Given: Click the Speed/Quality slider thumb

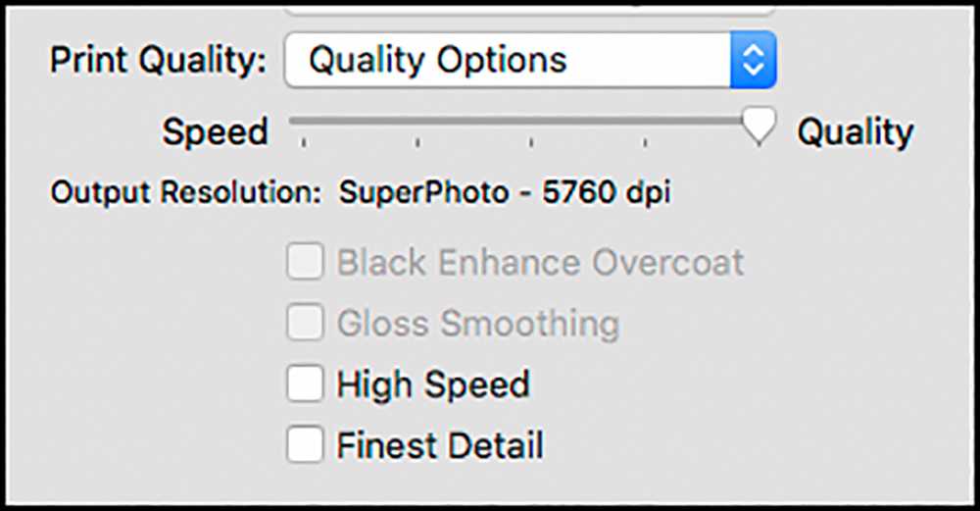Looking at the screenshot, I should (759, 127).
